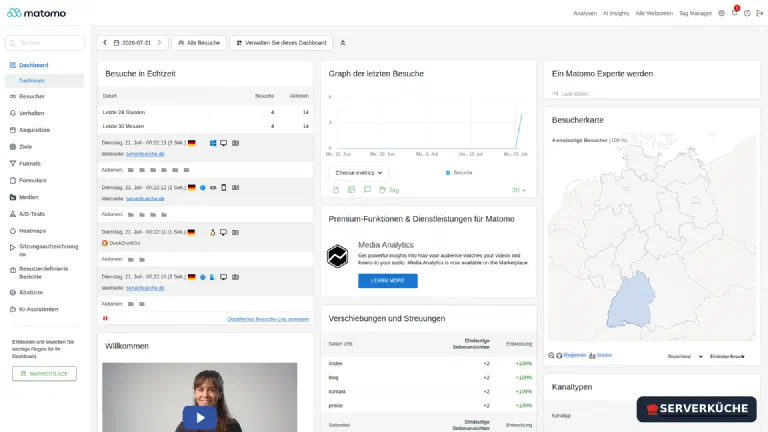768x432 pixels.
Task: Click LEARN MORE button
Action: [x=387, y=281]
